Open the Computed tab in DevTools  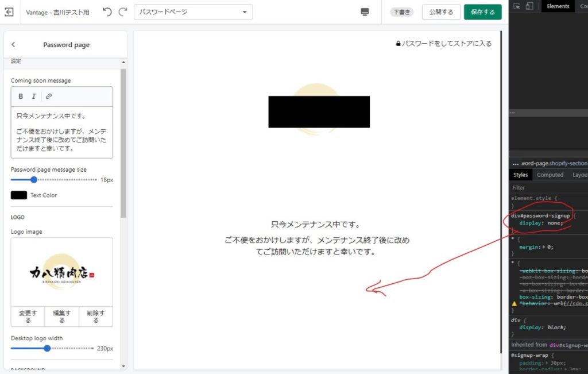click(550, 175)
